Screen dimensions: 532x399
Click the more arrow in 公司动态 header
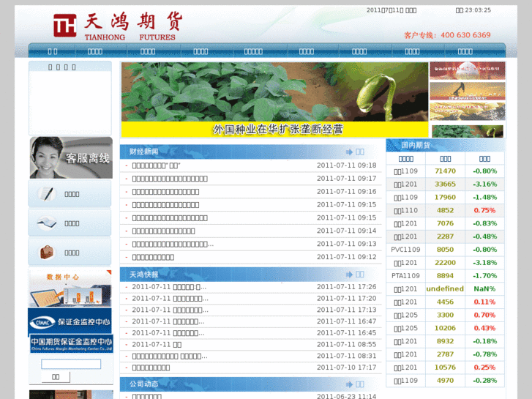coord(355,384)
